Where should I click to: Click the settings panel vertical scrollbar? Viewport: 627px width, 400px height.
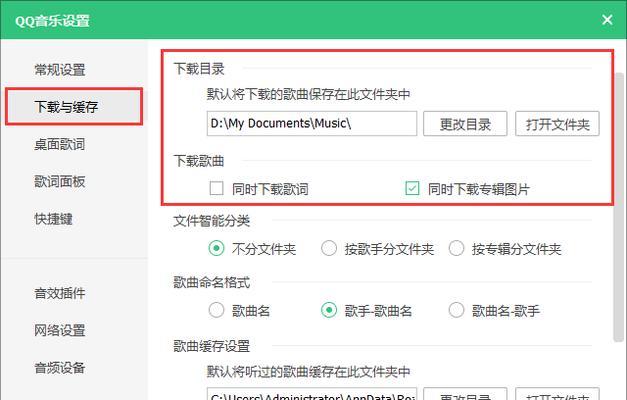pyautogui.click(x=619, y=207)
